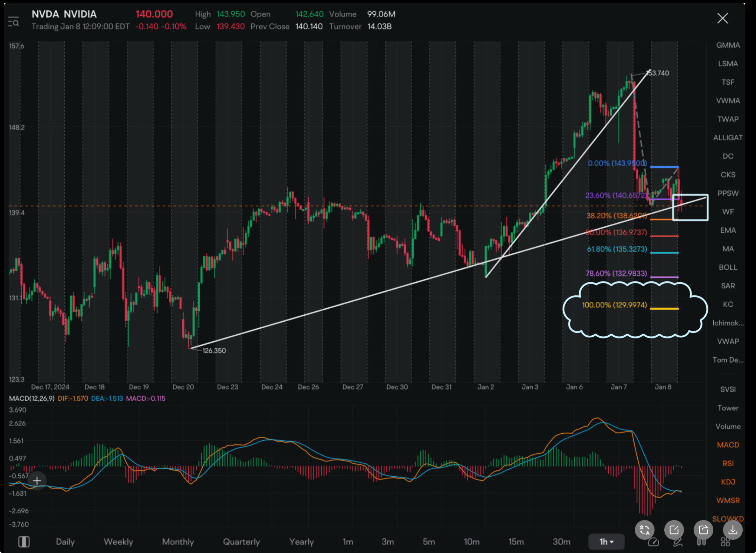This screenshot has width=756, height=553.
Task: Enable the VWMA indicator
Action: coord(728,101)
